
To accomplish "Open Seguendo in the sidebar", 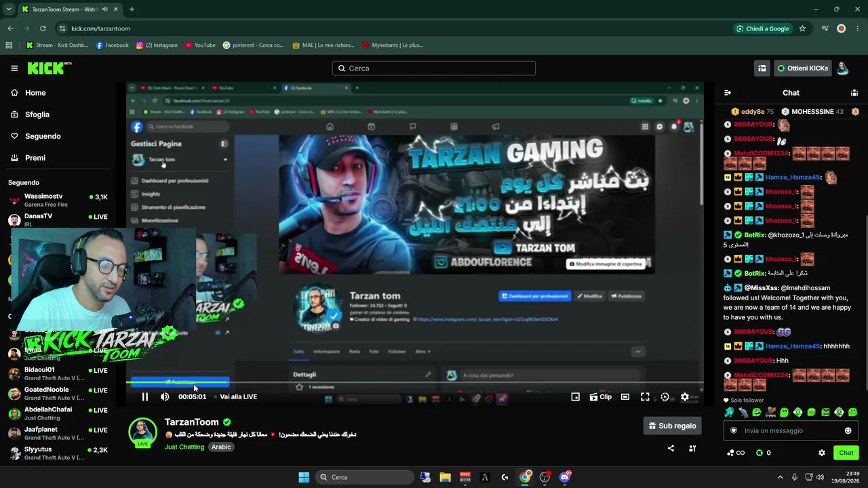I will pyautogui.click(x=43, y=136).
